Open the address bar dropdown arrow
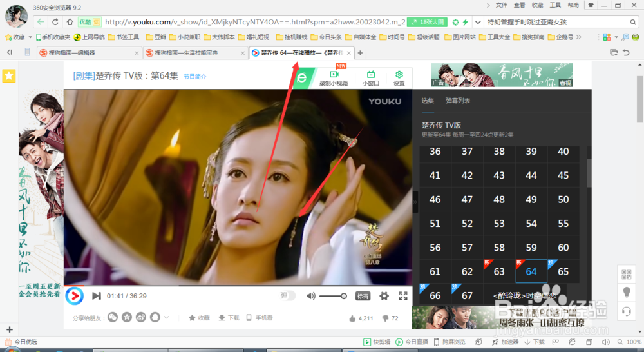 (478, 22)
